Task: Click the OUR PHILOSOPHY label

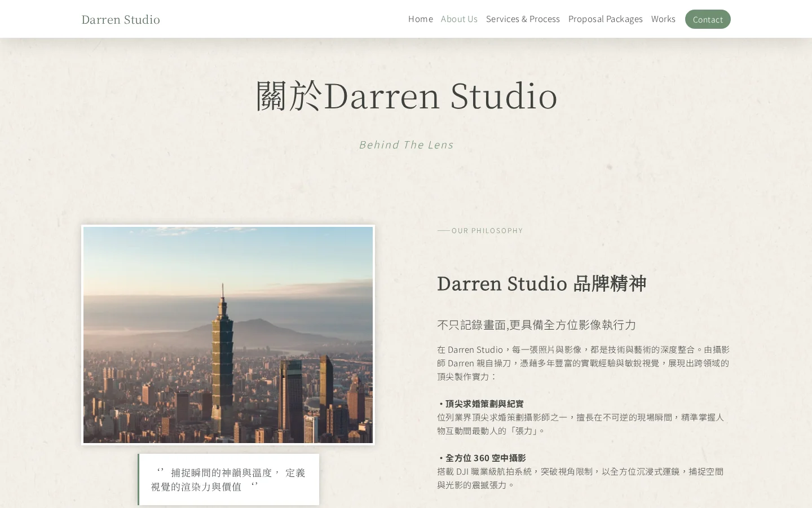Action: 487,230
